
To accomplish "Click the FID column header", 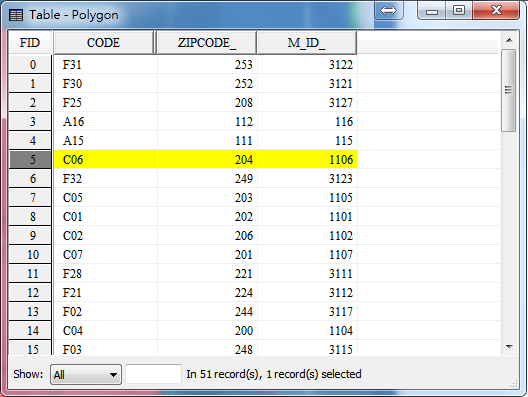I will point(30,43).
